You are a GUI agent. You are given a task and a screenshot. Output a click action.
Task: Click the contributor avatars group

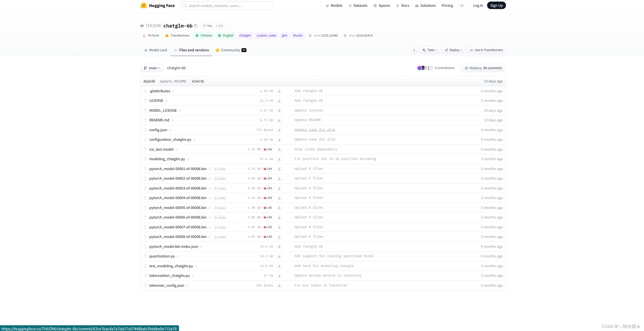(425, 68)
